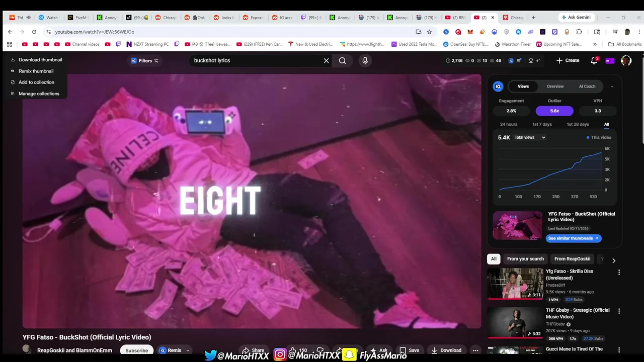Mute the audio-playing first browser tab

(x=28, y=17)
